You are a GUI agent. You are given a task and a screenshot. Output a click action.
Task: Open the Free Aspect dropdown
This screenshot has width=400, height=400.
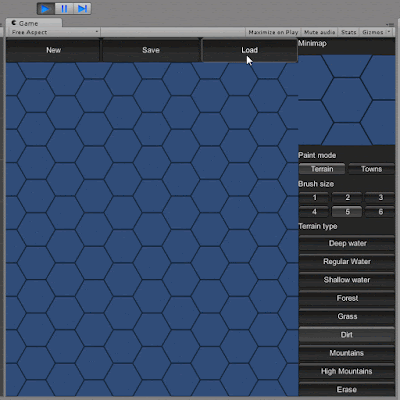tap(55, 32)
